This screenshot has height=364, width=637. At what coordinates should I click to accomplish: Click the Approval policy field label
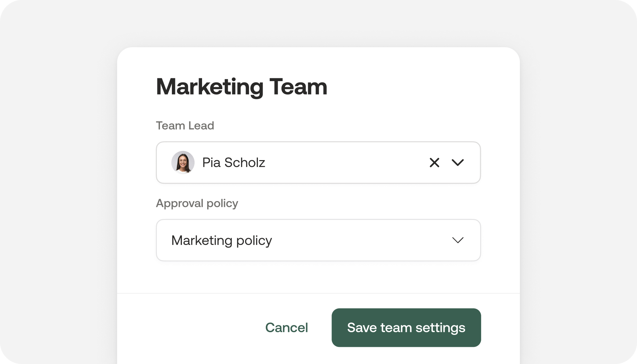click(197, 203)
